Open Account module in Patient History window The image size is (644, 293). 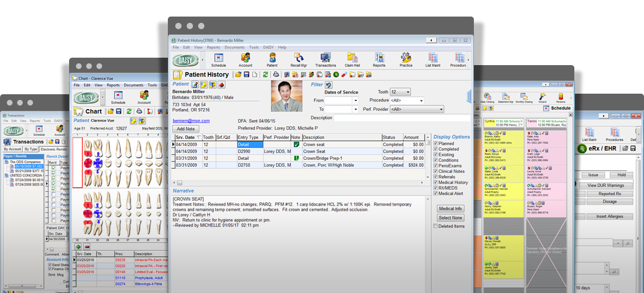click(245, 60)
